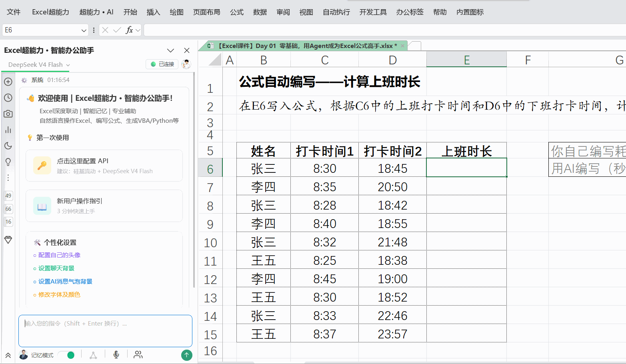626x364 pixels.
Task: Cancel formula entry with X icon
Action: [105, 30]
